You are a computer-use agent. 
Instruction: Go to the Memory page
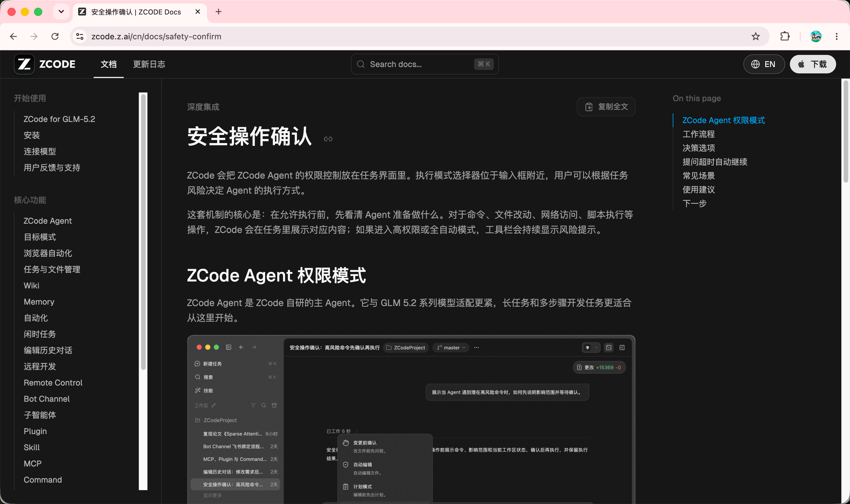39,302
